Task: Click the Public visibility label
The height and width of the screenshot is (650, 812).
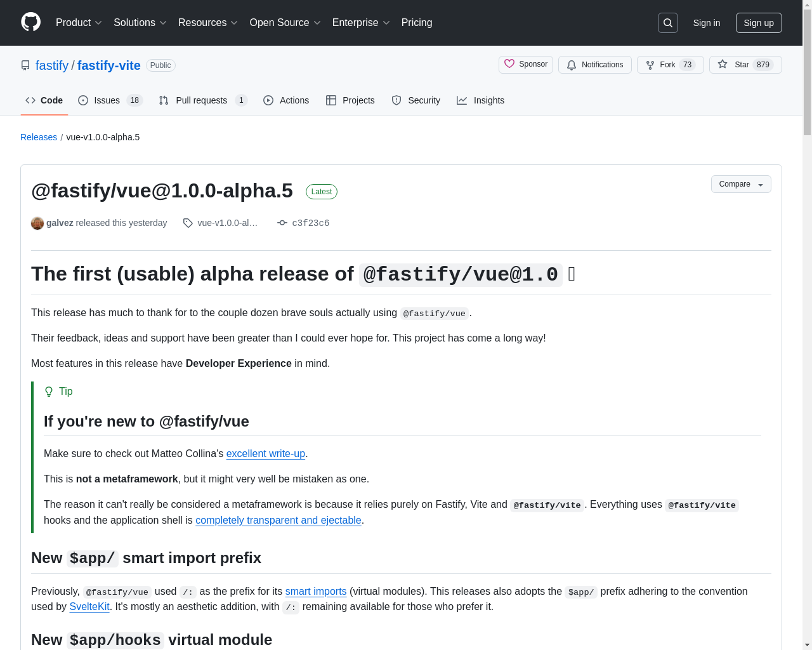Action: (160, 65)
